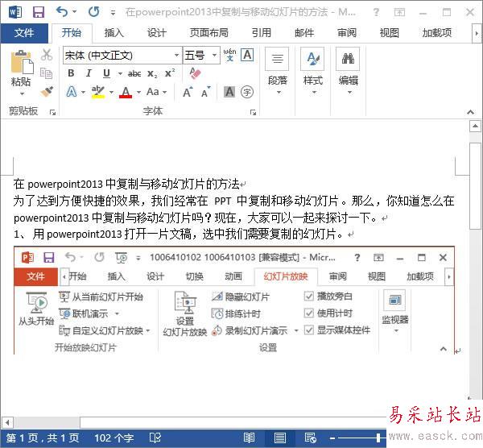The width and height of the screenshot is (483, 448).
Task: Click the Clear Formatting eraser icon
Action: (195, 73)
